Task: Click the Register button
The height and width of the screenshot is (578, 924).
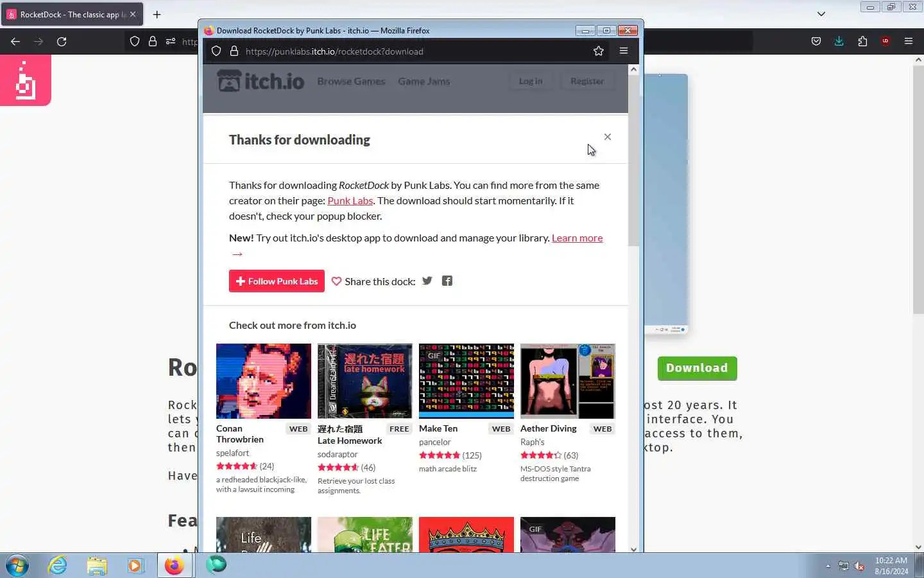Action: 587,81
